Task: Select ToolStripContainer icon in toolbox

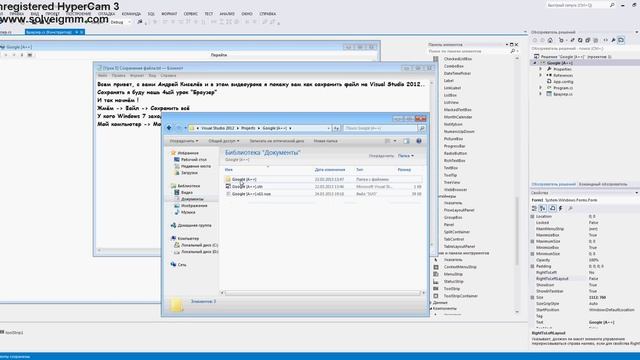Action: click(x=436, y=296)
